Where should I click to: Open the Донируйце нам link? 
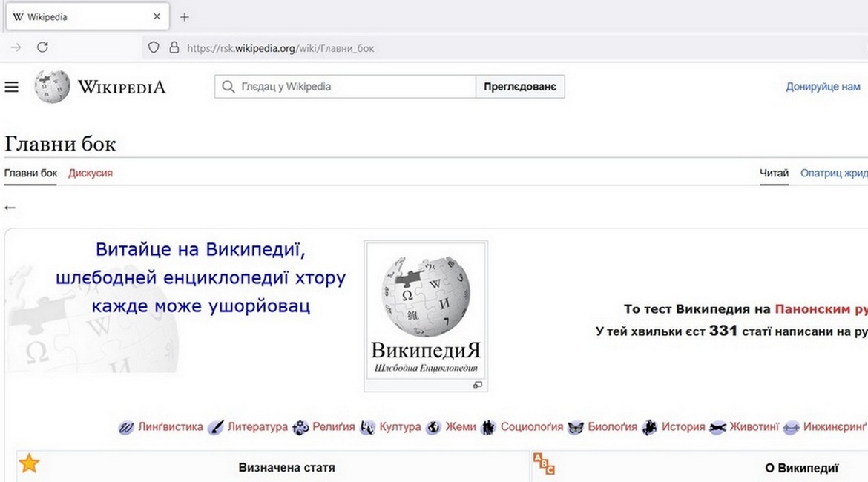823,87
